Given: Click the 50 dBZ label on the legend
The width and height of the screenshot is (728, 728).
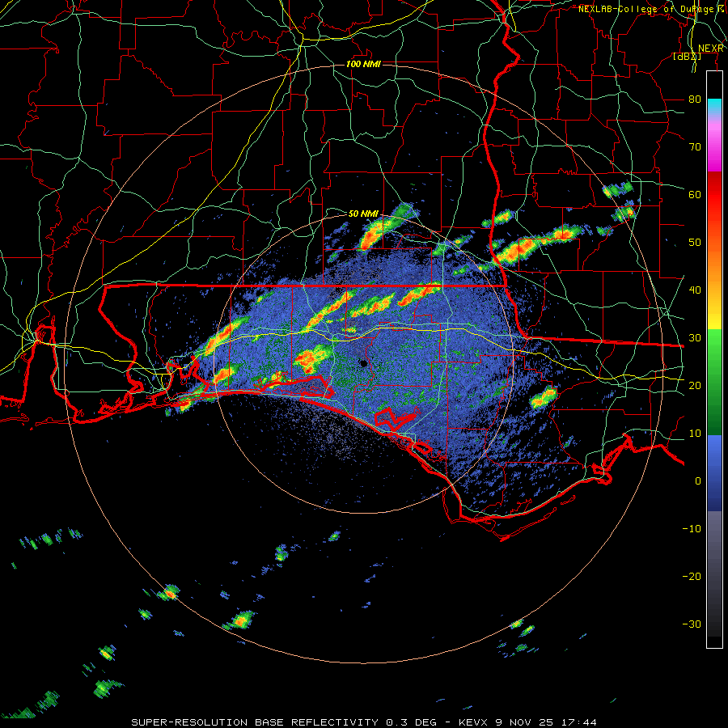Looking at the screenshot, I should pyautogui.click(x=695, y=243).
